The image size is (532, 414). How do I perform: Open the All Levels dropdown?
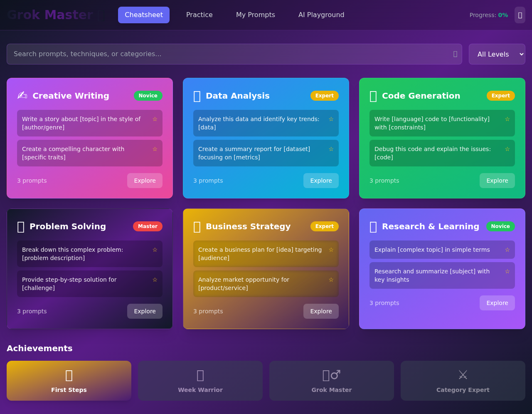point(497,54)
